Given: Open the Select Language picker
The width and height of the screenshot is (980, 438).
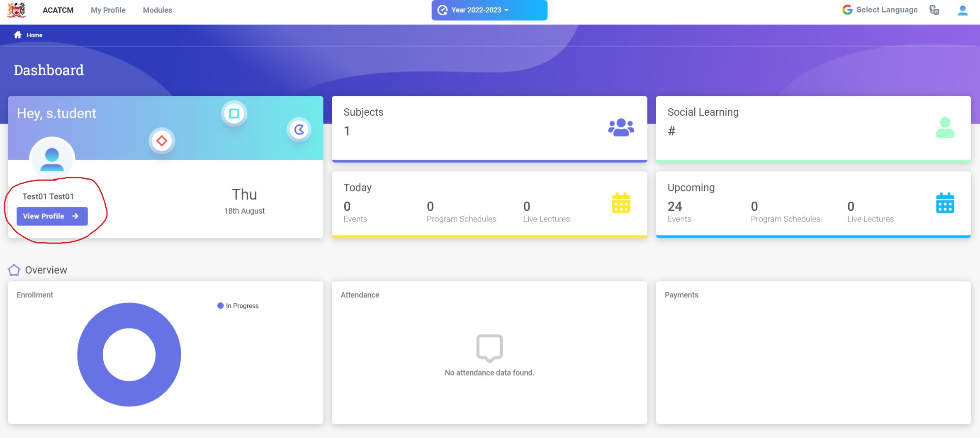Looking at the screenshot, I should [x=887, y=10].
